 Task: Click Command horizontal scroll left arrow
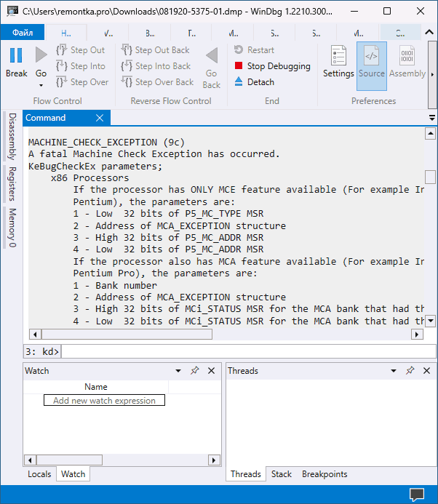point(35,335)
